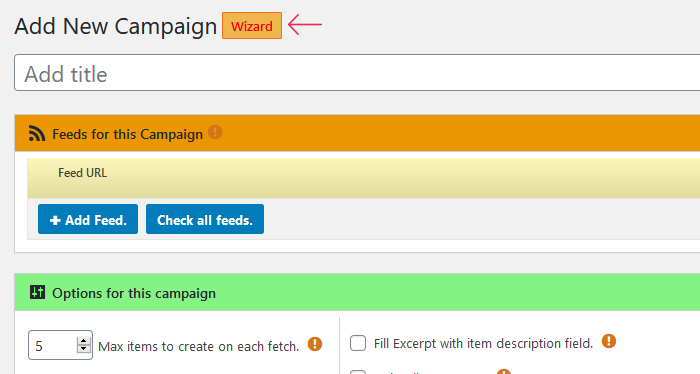The width and height of the screenshot is (700, 374).
Task: Focus the Add title field
Action: click(x=357, y=73)
